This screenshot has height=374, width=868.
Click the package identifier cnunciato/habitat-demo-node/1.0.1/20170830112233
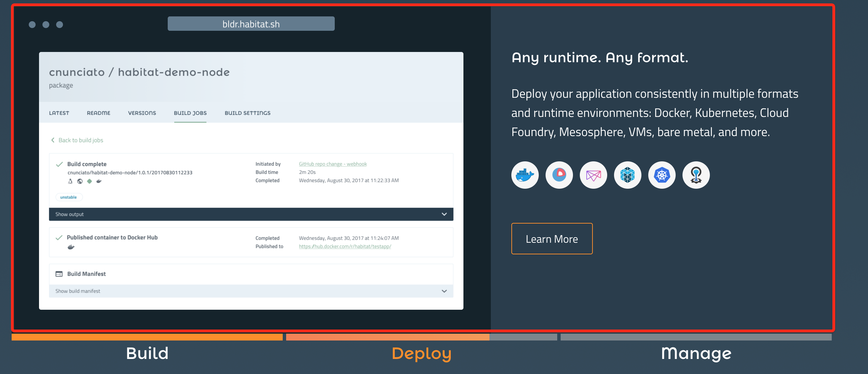point(130,173)
